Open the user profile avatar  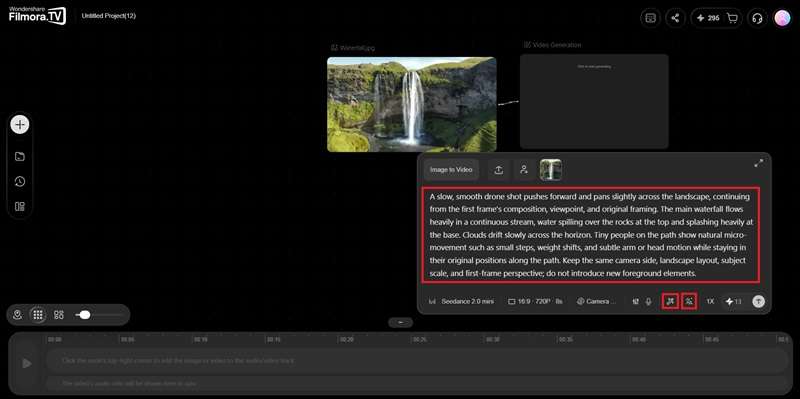pyautogui.click(x=782, y=18)
